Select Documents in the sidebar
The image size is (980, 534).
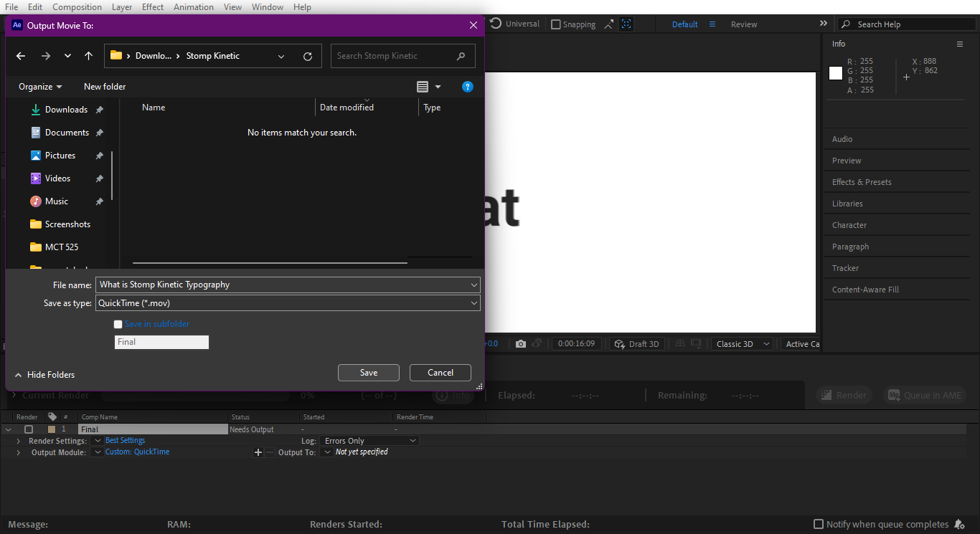(67, 133)
